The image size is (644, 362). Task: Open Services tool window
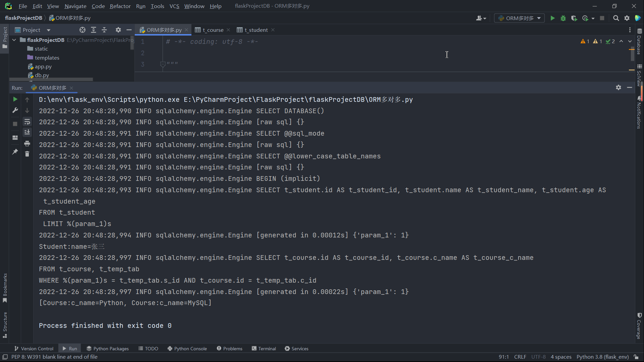pyautogui.click(x=297, y=349)
